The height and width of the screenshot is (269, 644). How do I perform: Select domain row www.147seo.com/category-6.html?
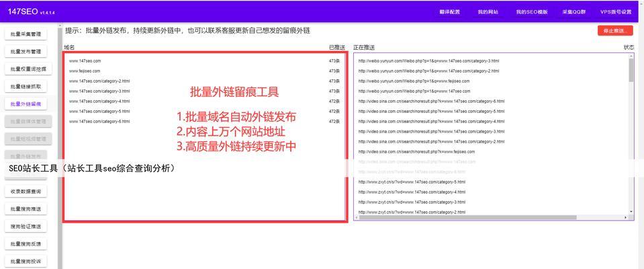(x=204, y=121)
